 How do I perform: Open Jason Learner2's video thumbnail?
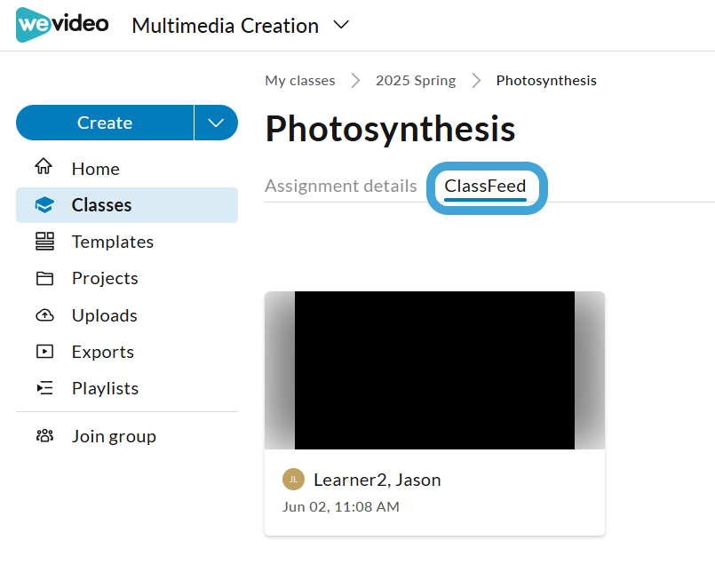pyautogui.click(x=434, y=370)
